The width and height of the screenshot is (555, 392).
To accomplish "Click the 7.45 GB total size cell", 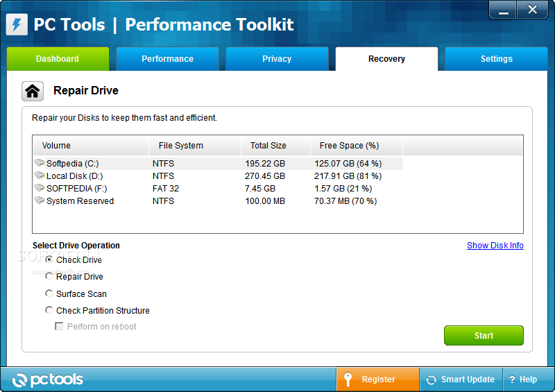I will [259, 189].
